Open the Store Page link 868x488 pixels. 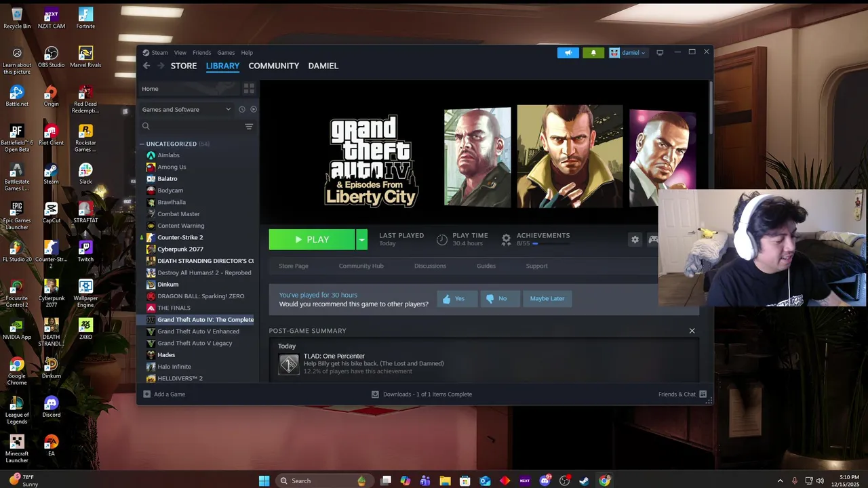pos(294,266)
